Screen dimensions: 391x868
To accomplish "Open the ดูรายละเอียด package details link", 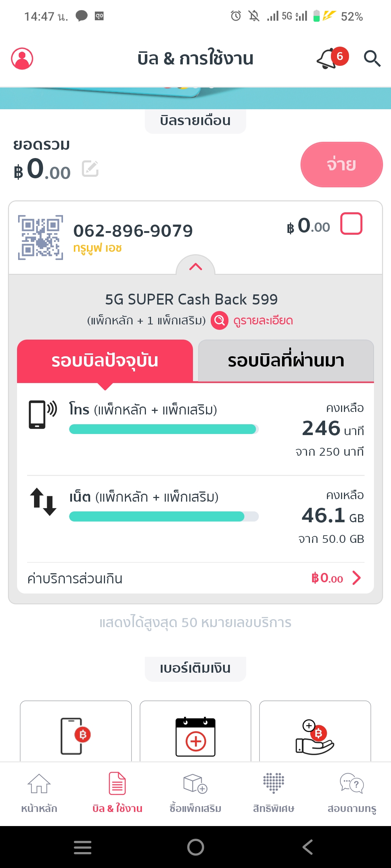I will point(263,321).
